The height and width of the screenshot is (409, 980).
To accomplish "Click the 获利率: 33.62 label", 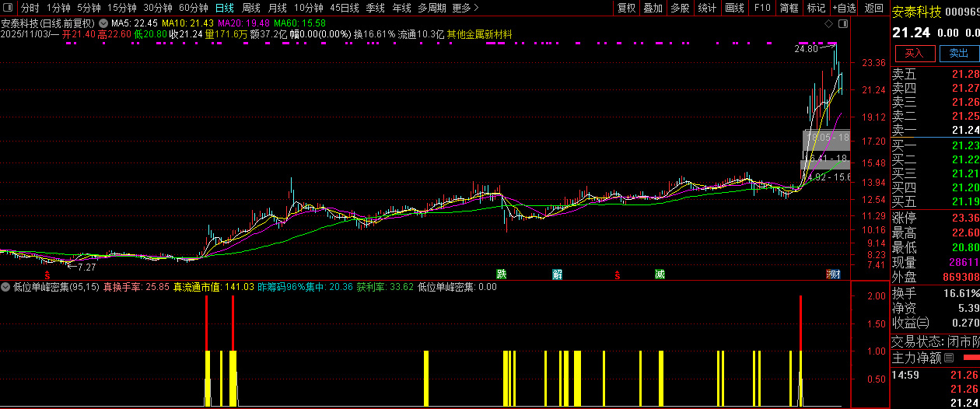I will 385,287.
